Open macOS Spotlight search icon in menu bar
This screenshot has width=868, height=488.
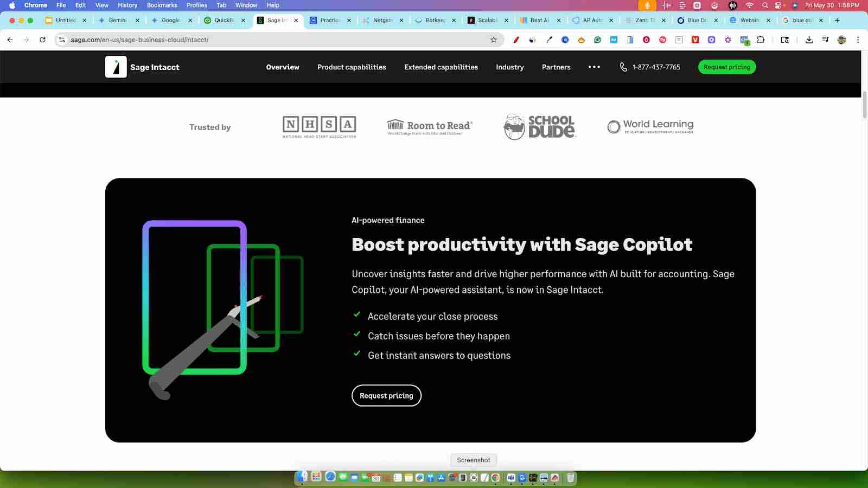(765, 5)
